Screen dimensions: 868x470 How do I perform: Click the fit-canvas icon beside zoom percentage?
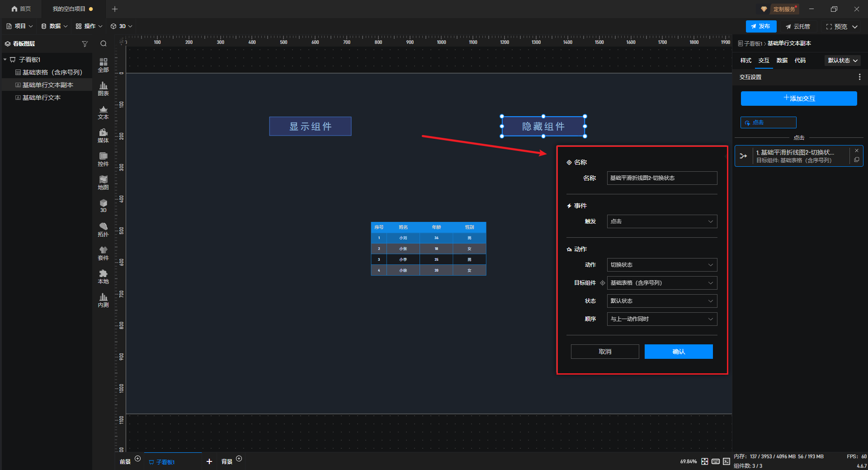705,461
